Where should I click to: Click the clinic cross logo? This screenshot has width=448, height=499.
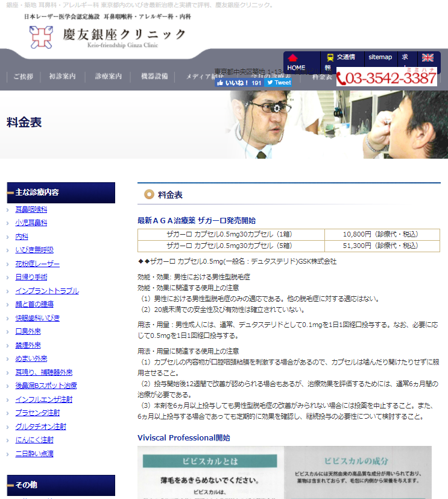tap(42, 37)
